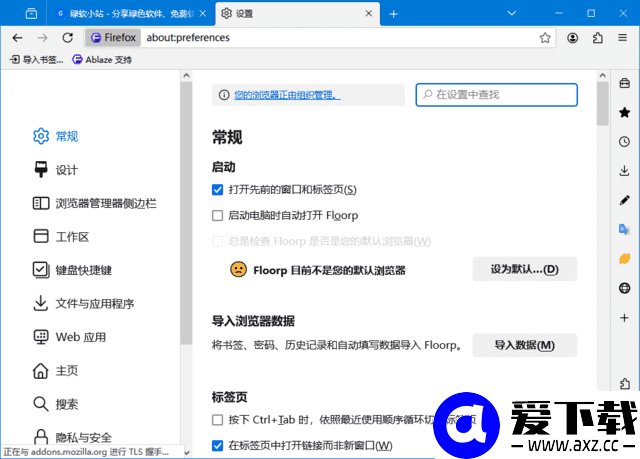Open 键盘快捷键 settings category
Image resolution: width=640 pixels, height=459 pixels.
[x=72, y=270]
